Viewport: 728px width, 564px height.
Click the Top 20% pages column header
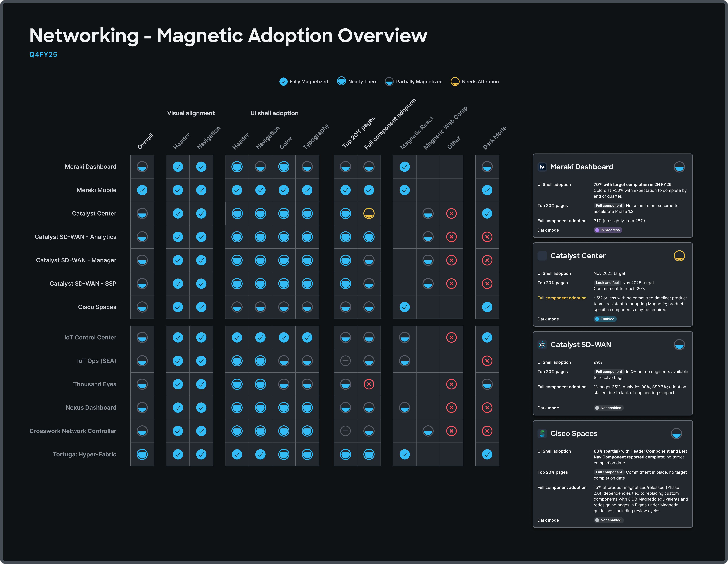point(358,132)
